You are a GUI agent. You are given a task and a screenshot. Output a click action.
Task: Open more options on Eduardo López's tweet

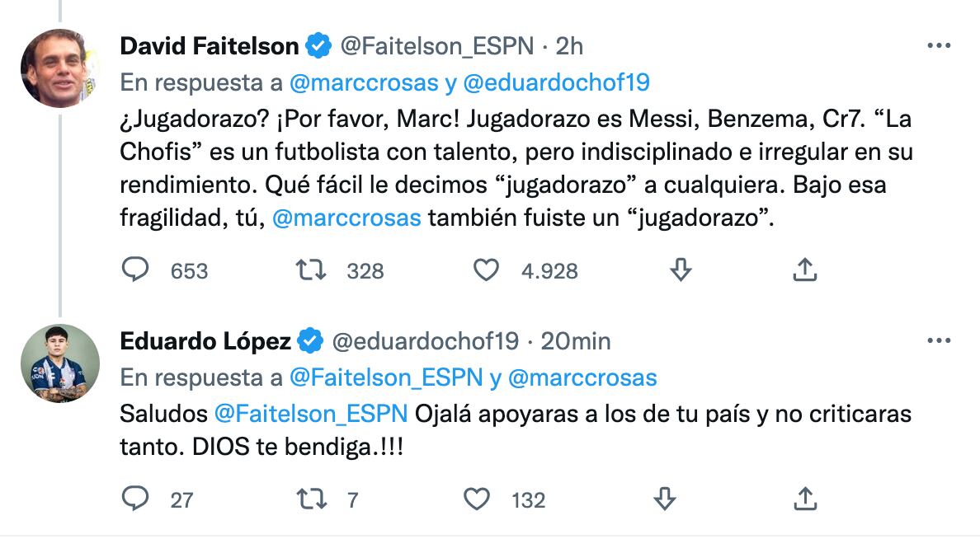939,340
